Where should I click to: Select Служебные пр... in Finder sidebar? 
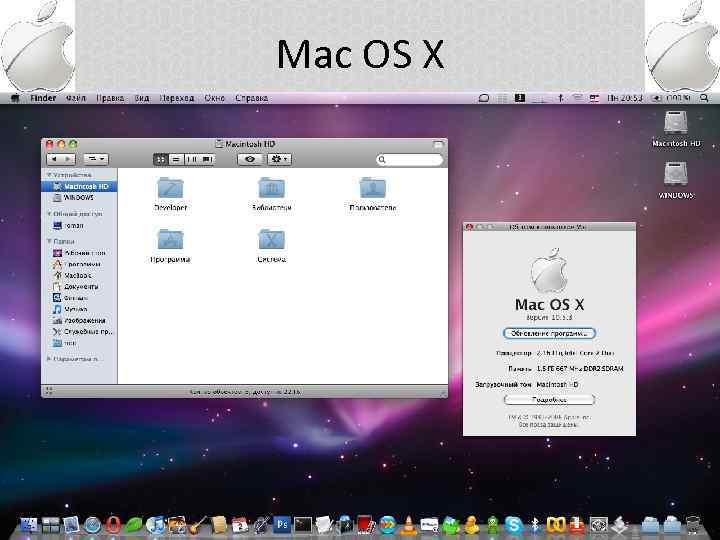79,332
